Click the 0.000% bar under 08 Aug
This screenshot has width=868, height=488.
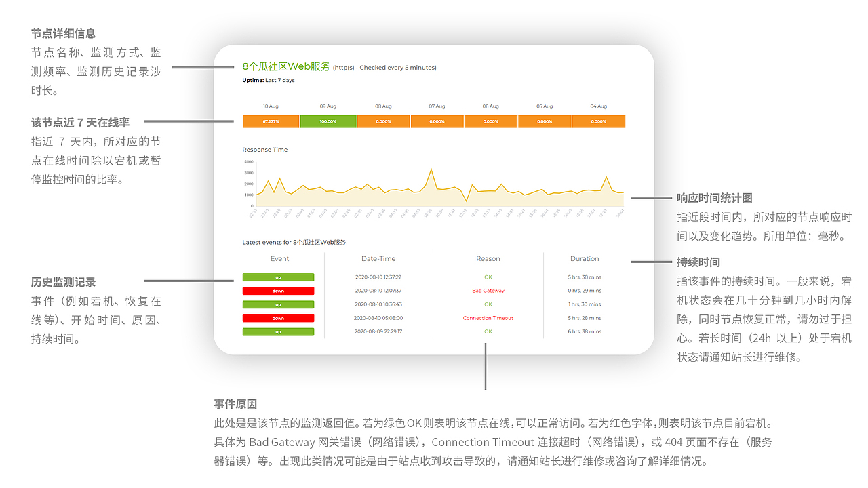pos(383,121)
